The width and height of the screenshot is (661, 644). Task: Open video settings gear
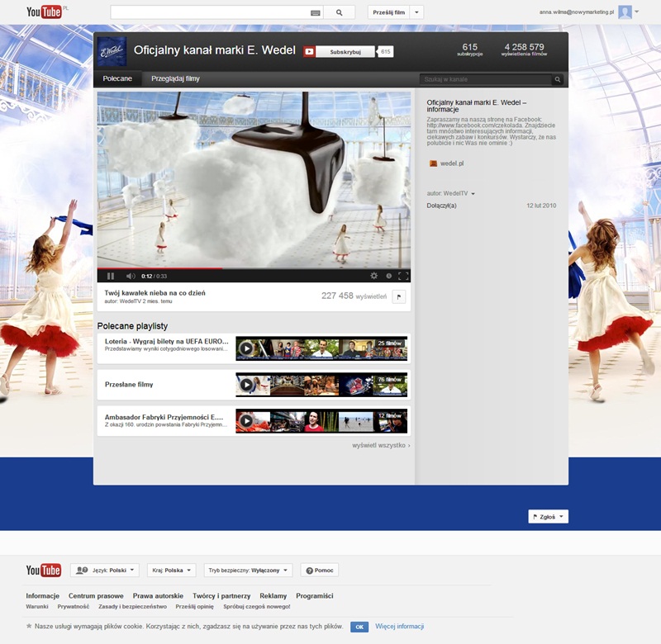pos(374,276)
